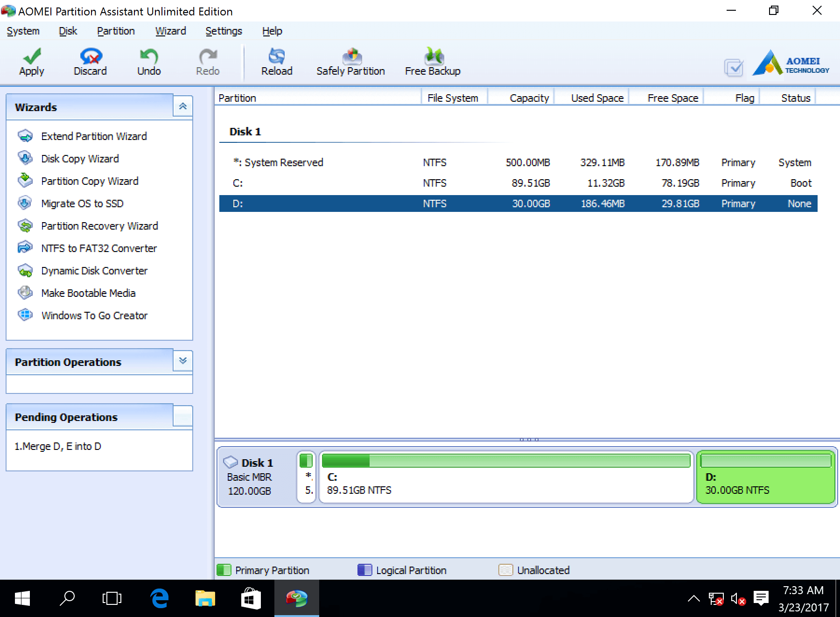Click the taskbar clock showing 7:33 AM
Screen dimensions: 840x617
(803, 598)
